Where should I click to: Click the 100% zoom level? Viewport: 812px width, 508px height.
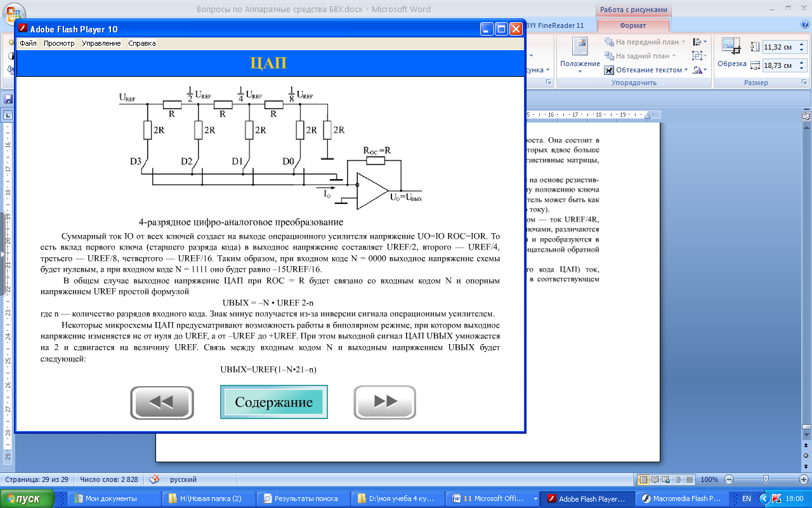pyautogui.click(x=710, y=479)
